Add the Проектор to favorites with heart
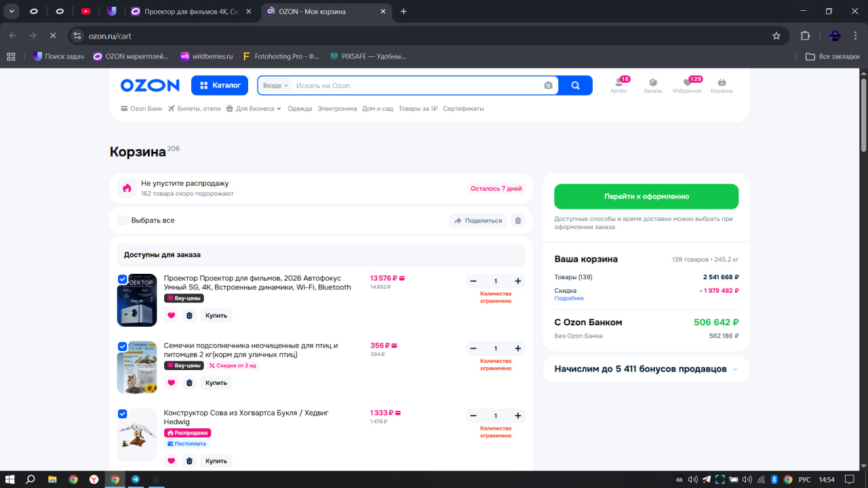This screenshot has height=488, width=868. (x=171, y=315)
